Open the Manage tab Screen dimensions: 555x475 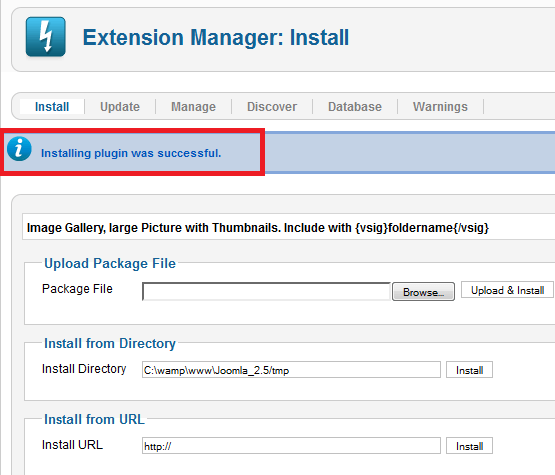(193, 107)
